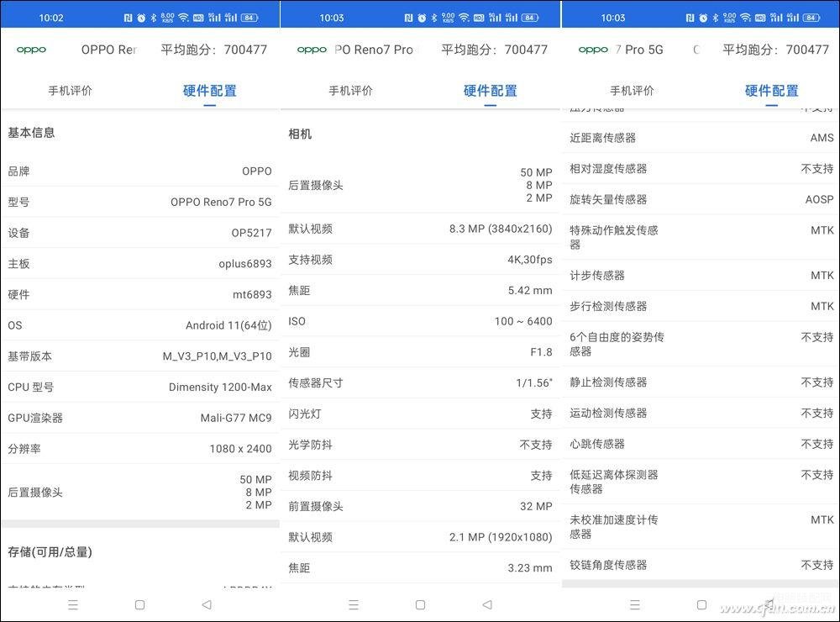Tap the OPPO logo on the sensor list screen
The width and height of the screenshot is (840, 622).
click(x=593, y=50)
